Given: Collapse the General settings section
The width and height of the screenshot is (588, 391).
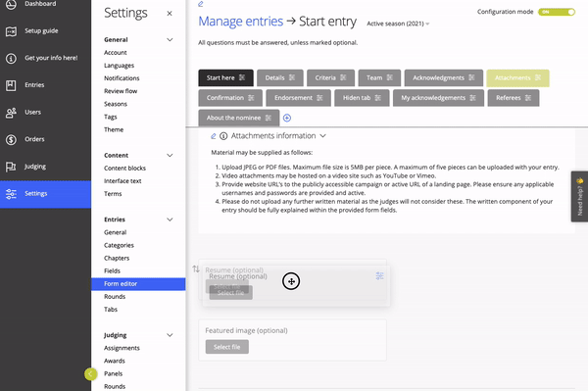Looking at the screenshot, I should coord(170,40).
